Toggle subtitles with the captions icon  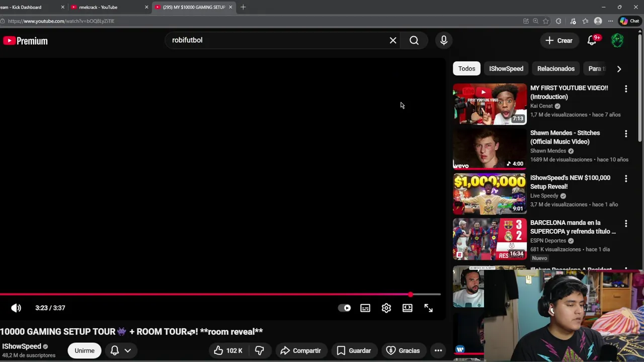tap(365, 308)
